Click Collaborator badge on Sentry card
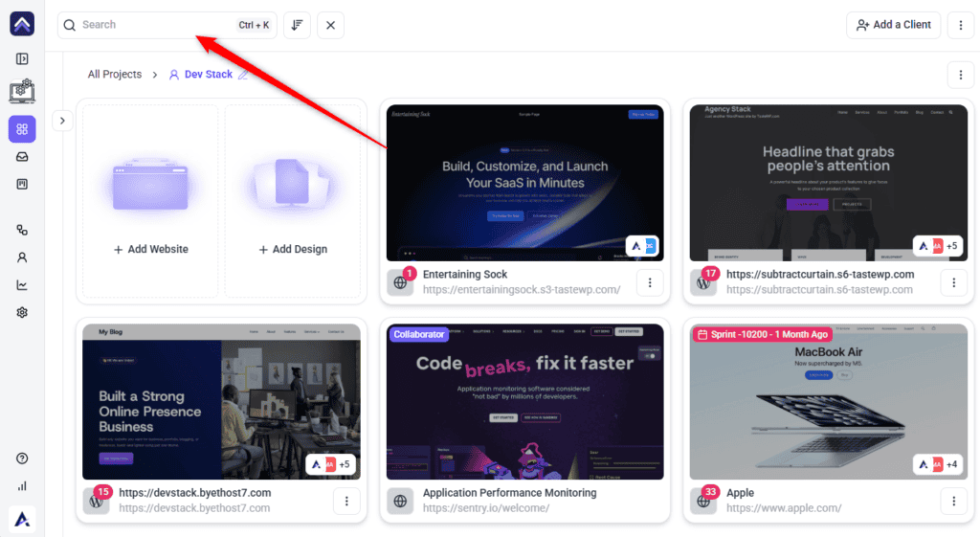Image resolution: width=980 pixels, height=537 pixels. (419, 334)
